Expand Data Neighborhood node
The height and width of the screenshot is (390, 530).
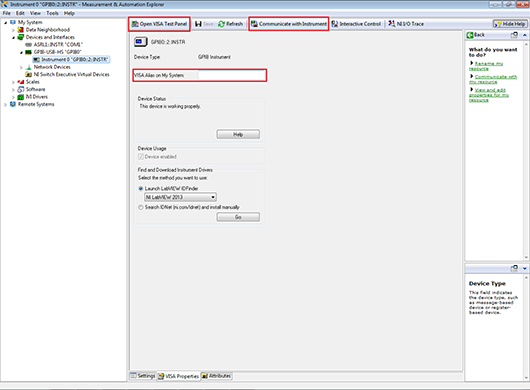click(13, 30)
